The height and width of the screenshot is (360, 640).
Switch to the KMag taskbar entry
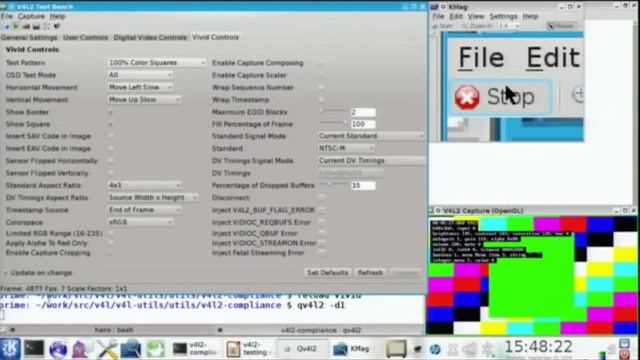(x=353, y=349)
